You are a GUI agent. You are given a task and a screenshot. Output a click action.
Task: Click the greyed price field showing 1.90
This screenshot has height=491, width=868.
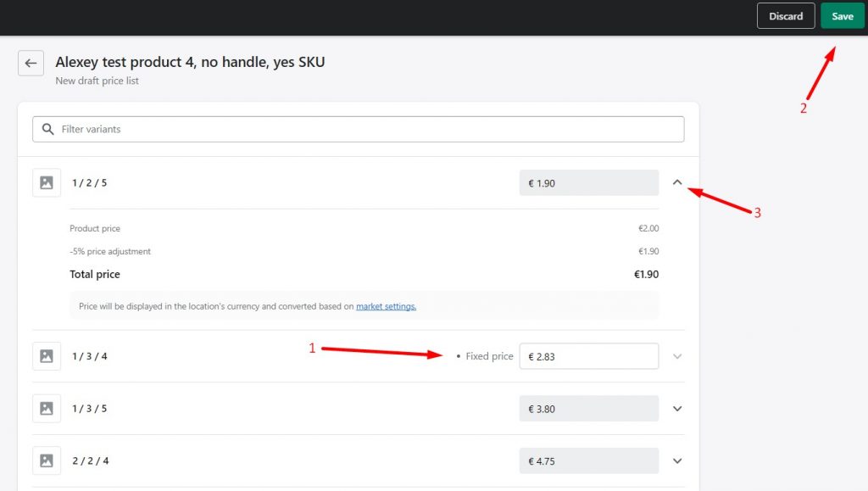point(589,182)
